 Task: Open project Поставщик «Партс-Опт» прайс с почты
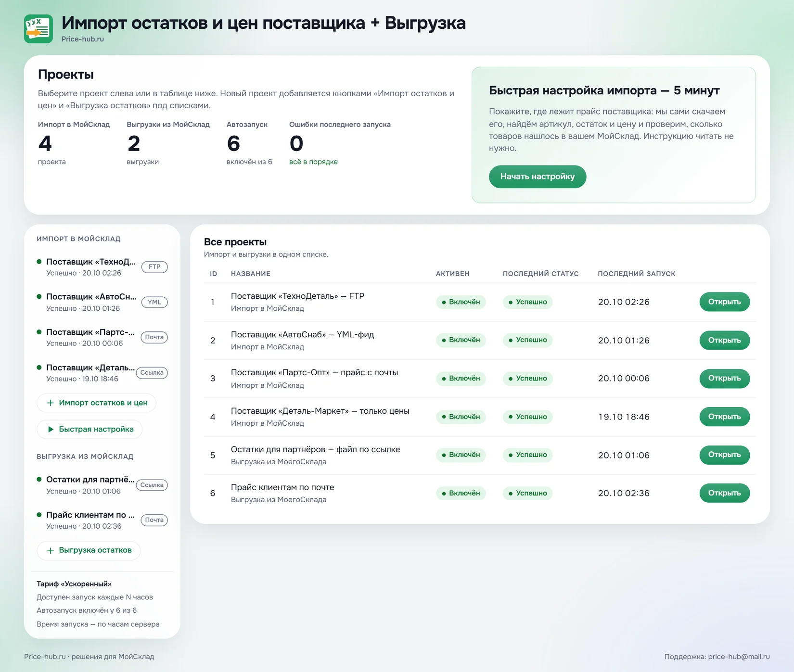pyautogui.click(x=724, y=379)
